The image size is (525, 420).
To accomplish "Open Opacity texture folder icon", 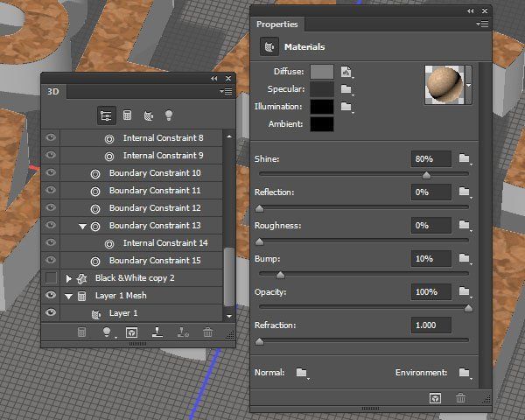I will tap(465, 291).
